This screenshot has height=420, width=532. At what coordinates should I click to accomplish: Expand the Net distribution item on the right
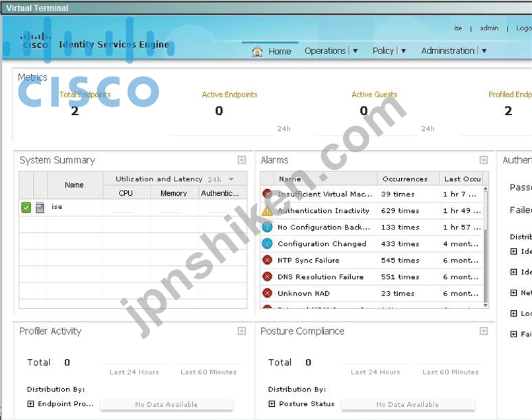pyautogui.click(x=513, y=292)
